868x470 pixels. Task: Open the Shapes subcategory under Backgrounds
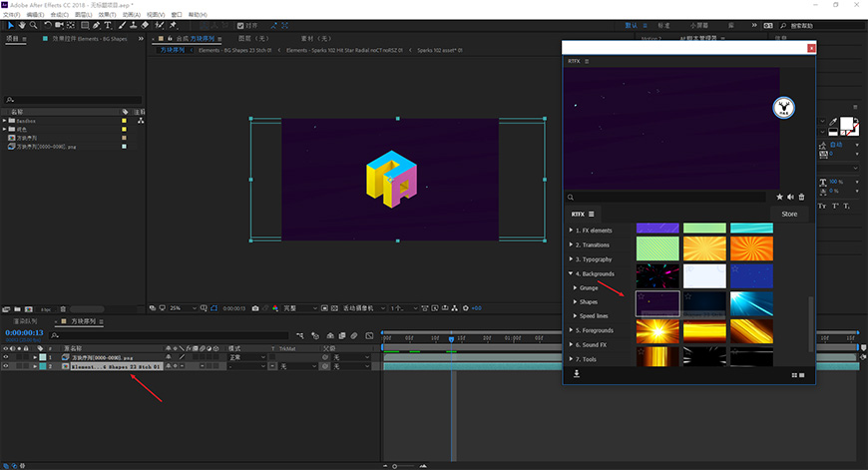point(588,301)
